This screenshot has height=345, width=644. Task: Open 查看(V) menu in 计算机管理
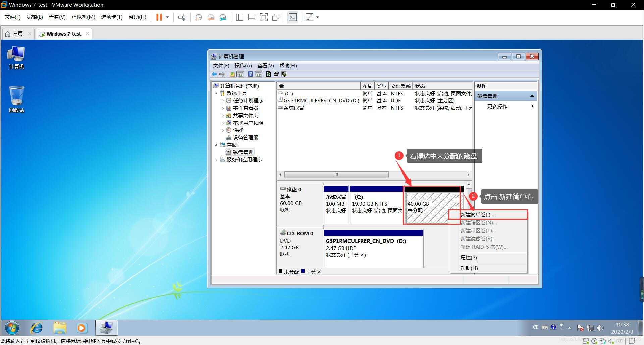[x=266, y=66]
